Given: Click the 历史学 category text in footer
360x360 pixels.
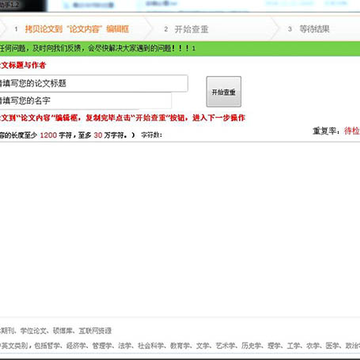Looking at the screenshot, I should click(x=250, y=346).
